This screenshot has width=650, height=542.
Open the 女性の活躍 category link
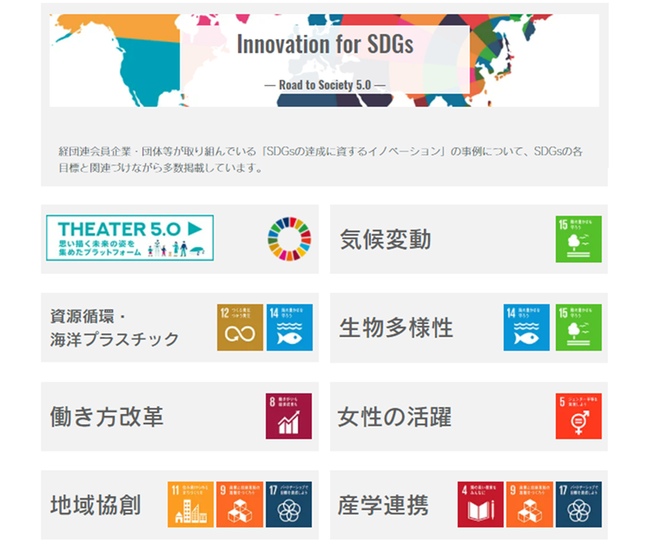[x=395, y=416]
